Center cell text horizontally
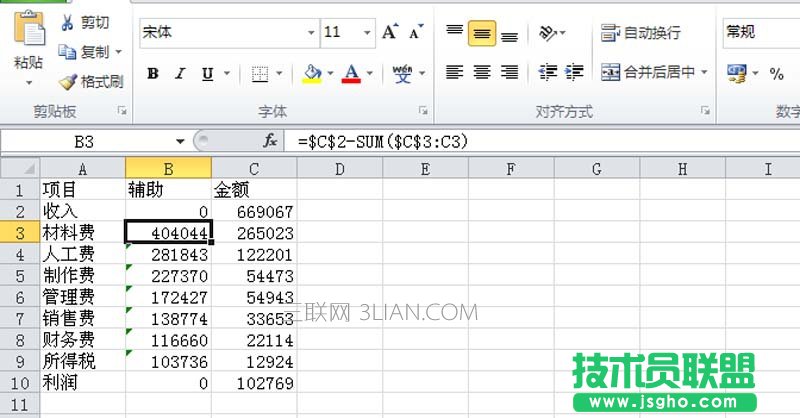The image size is (800, 418). pos(482,72)
